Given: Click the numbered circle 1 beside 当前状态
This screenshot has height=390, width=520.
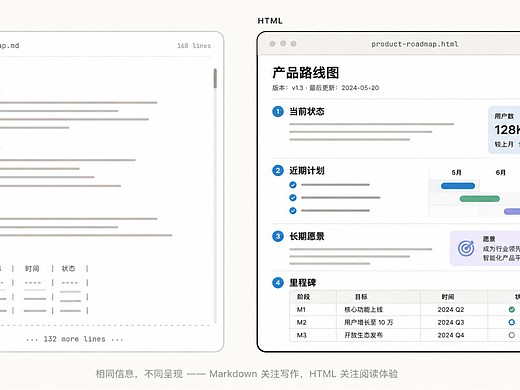Looking at the screenshot, I should tap(278, 111).
